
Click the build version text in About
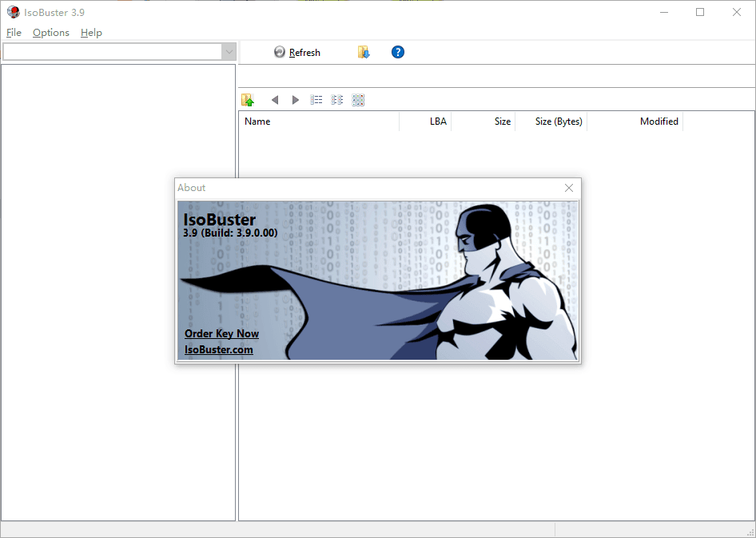(230, 233)
